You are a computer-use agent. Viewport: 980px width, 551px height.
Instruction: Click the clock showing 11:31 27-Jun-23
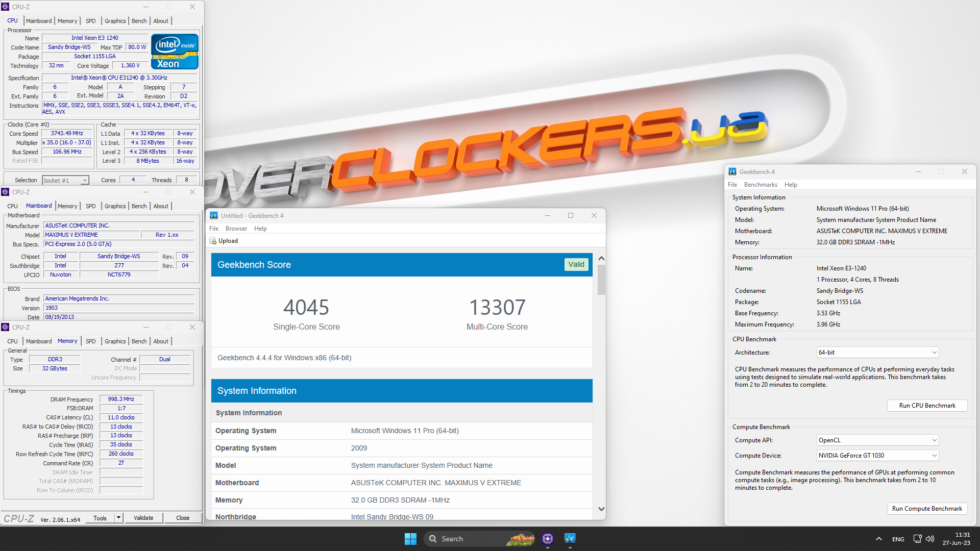click(x=956, y=539)
